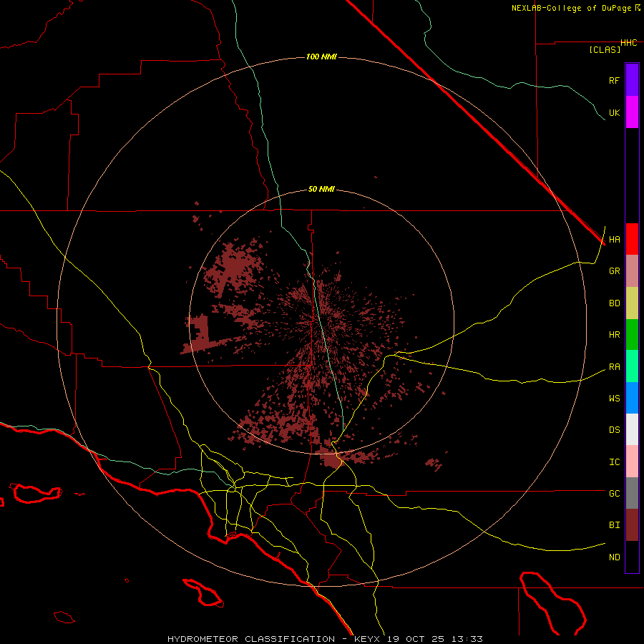Click the GR legend label

pos(614,271)
